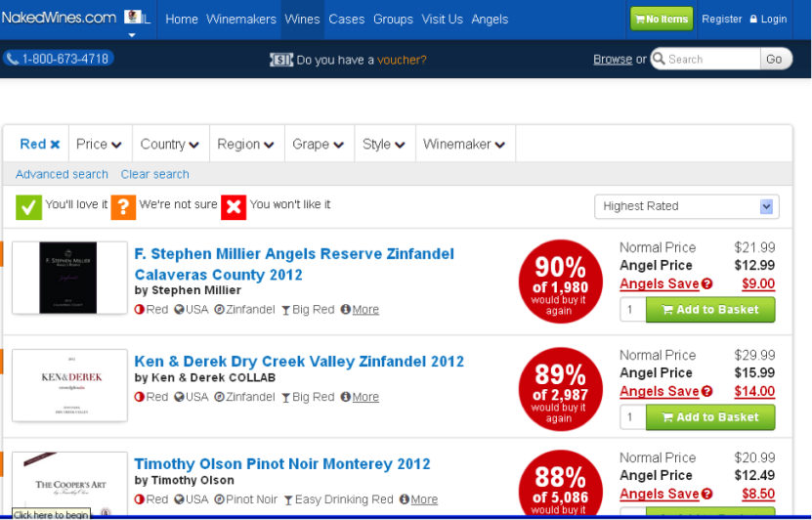
Task: Click the magnifying glass search icon
Action: click(x=659, y=58)
